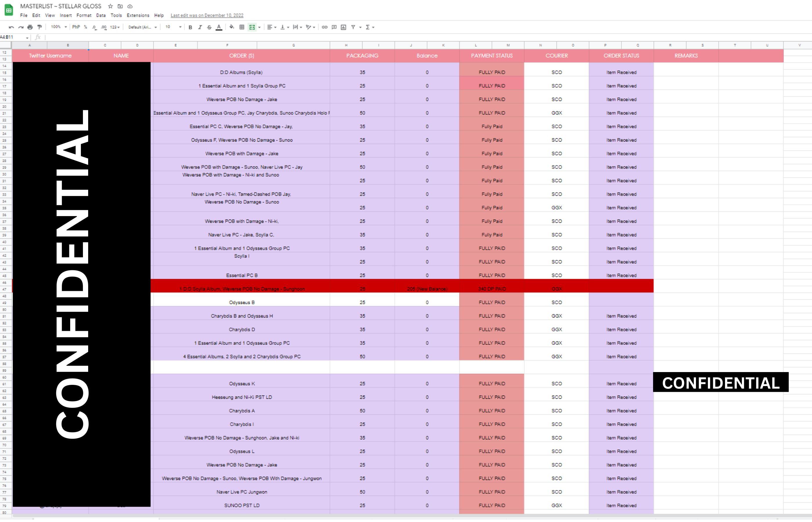Image resolution: width=812 pixels, height=522 pixels.
Task: Click the PhP currency format button
Action: click(76, 27)
